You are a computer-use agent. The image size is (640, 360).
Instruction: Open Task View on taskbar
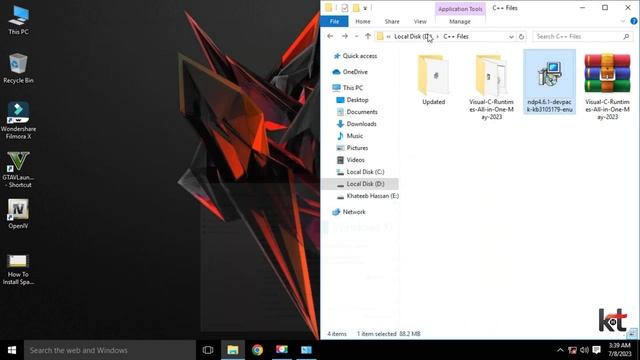click(x=208, y=350)
